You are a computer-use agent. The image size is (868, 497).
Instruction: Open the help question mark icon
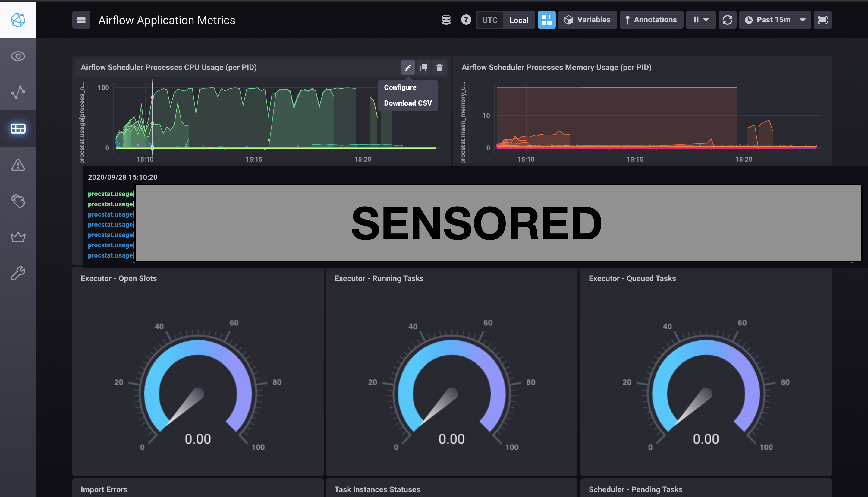(466, 20)
